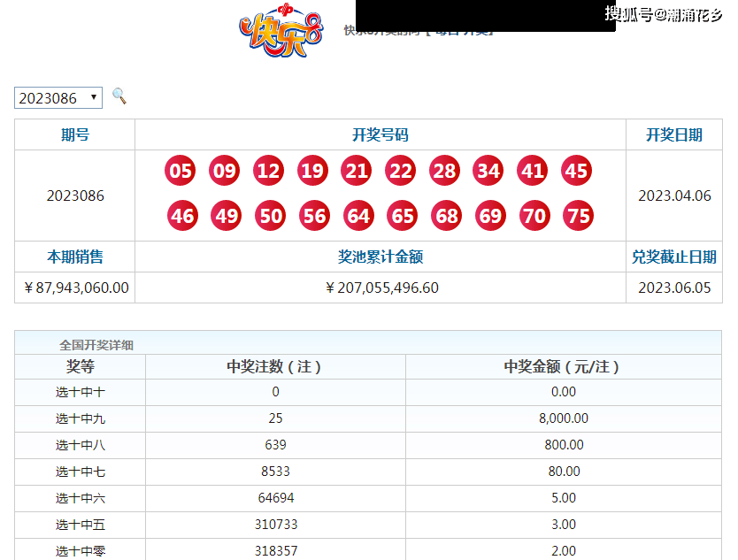Open the 2023086 issue number dropdown

[x=58, y=98]
